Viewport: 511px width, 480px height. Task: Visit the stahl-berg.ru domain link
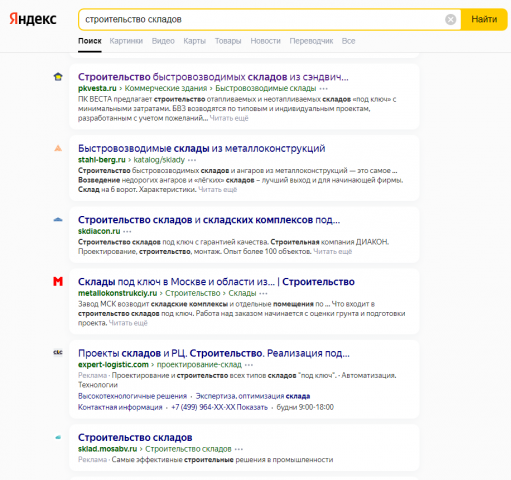pyautogui.click(x=102, y=160)
